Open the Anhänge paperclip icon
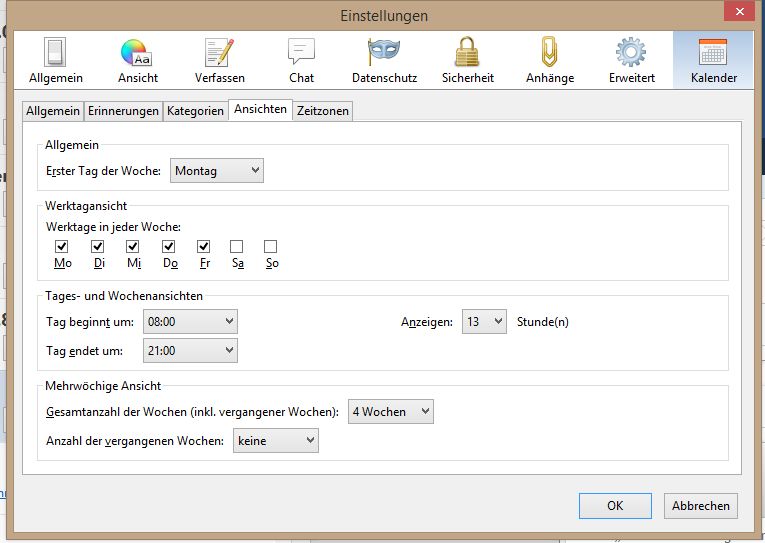 (549, 53)
